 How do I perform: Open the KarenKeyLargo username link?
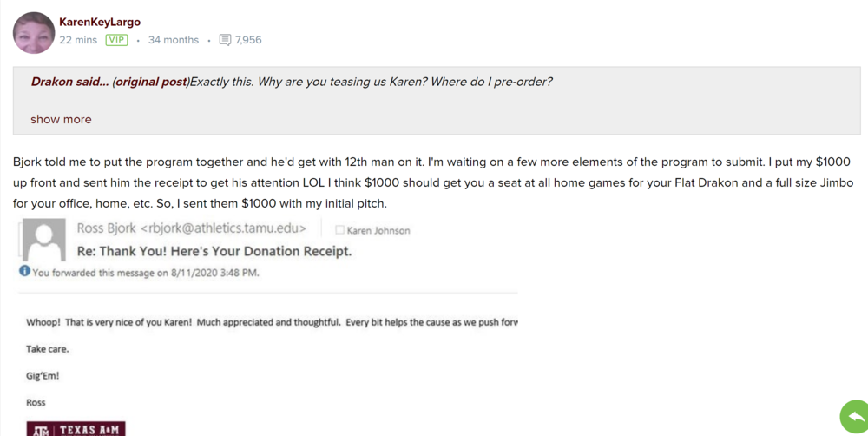coord(99,22)
